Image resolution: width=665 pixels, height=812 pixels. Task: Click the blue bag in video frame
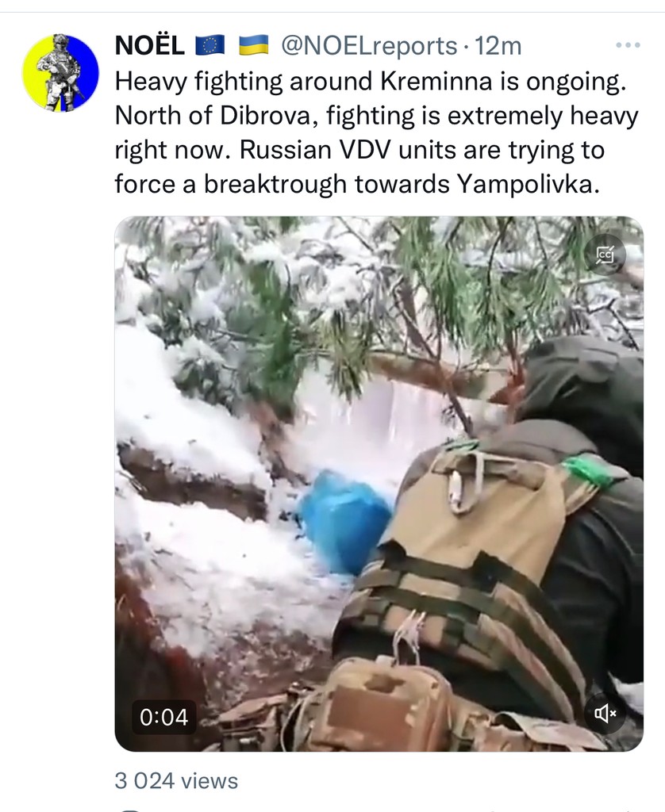click(344, 522)
